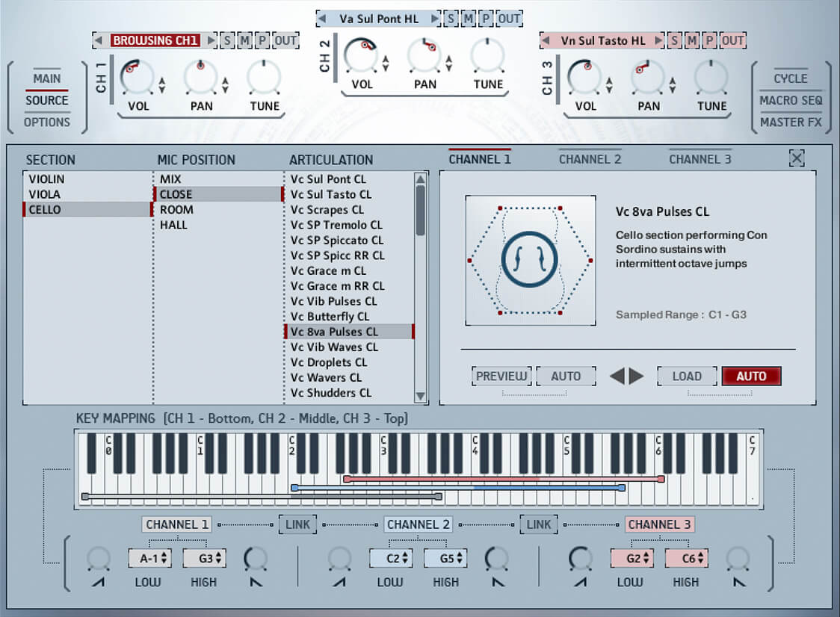
Task: Click the CH1 previous preset arrow
Action: tap(98, 40)
